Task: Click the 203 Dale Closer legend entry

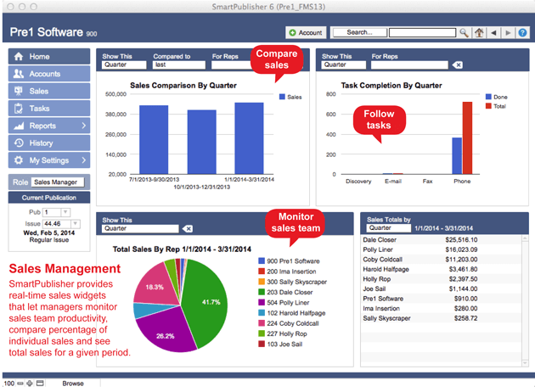Action: click(286, 292)
